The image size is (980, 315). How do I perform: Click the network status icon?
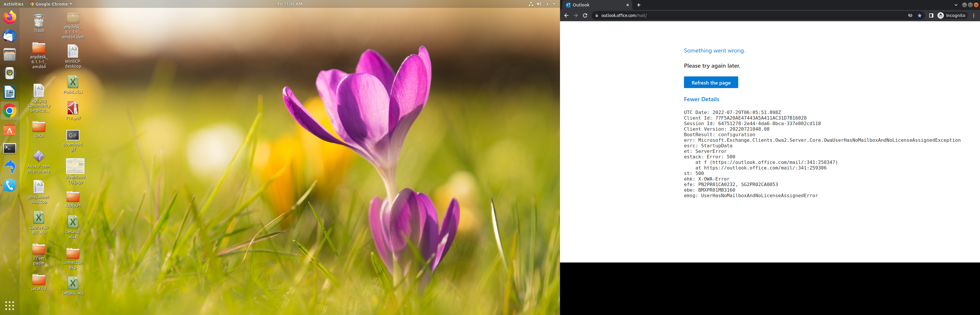click(531, 4)
